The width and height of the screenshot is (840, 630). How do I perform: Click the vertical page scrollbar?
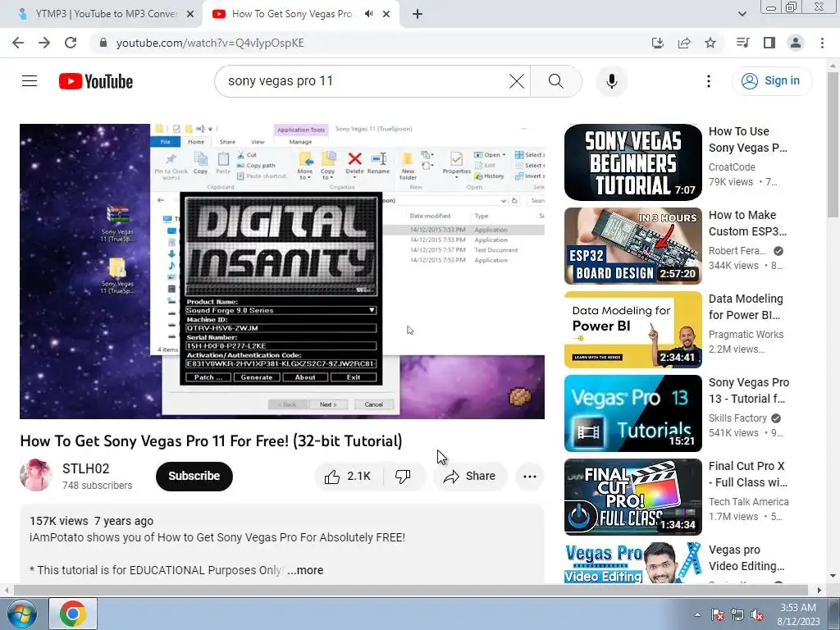(x=833, y=144)
